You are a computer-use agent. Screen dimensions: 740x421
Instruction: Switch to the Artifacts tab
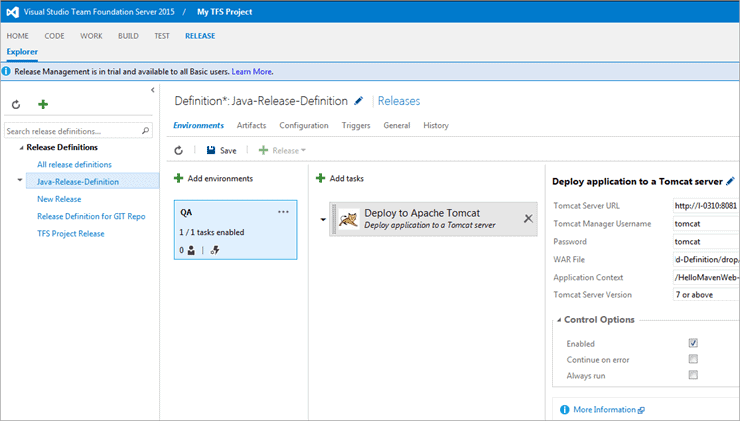tap(251, 126)
